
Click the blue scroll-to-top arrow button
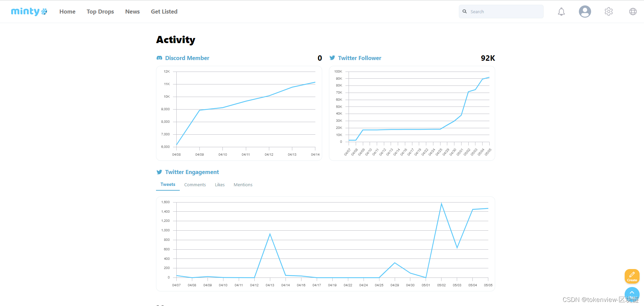click(632, 294)
